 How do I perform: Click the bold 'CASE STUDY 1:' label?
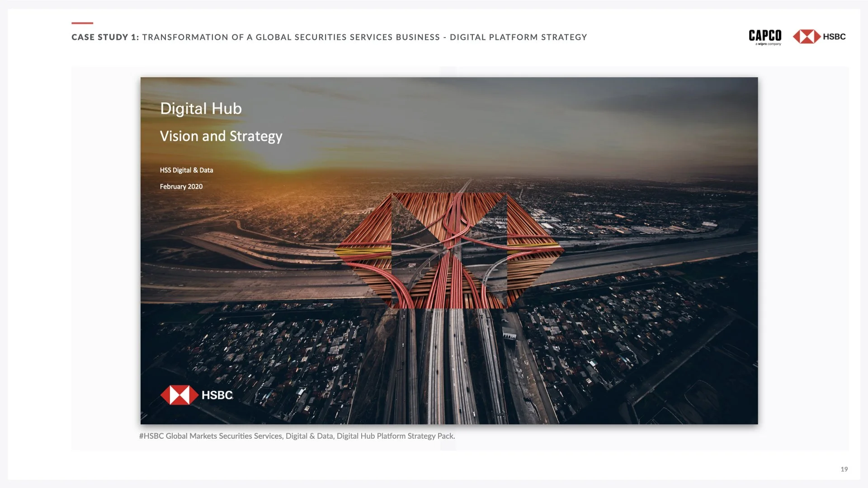tap(105, 37)
